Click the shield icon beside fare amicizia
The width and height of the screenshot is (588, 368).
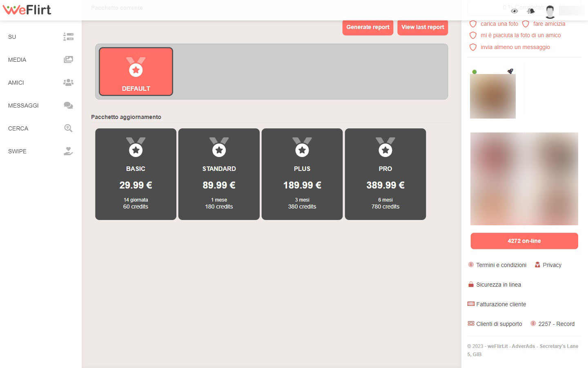click(x=526, y=24)
